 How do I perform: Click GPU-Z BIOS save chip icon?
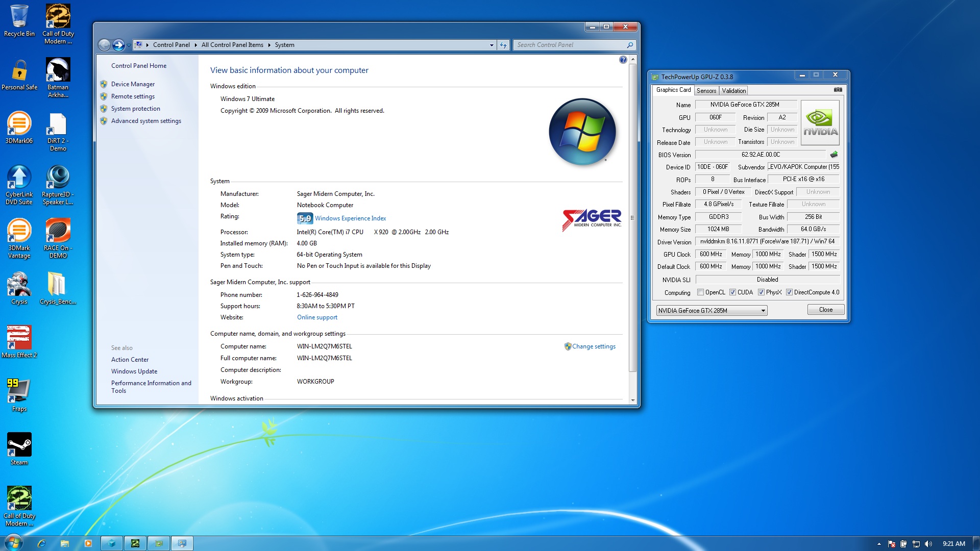tap(834, 154)
